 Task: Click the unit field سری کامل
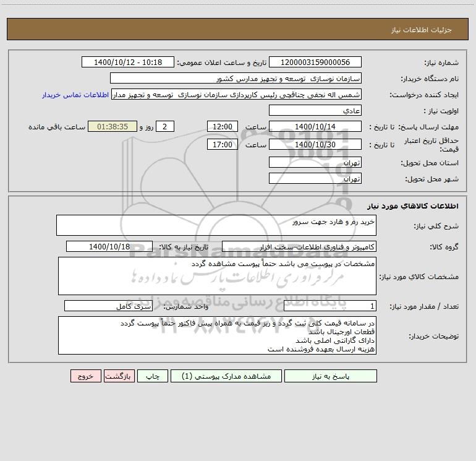tap(108, 306)
